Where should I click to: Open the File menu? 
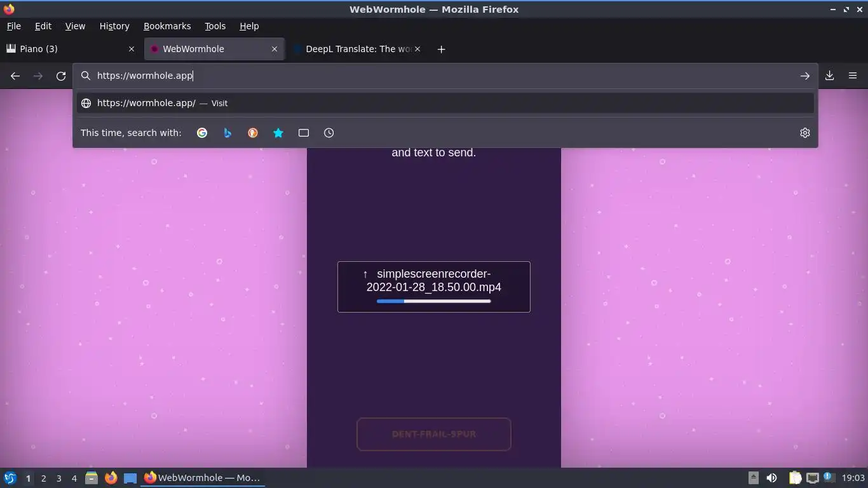click(x=13, y=26)
